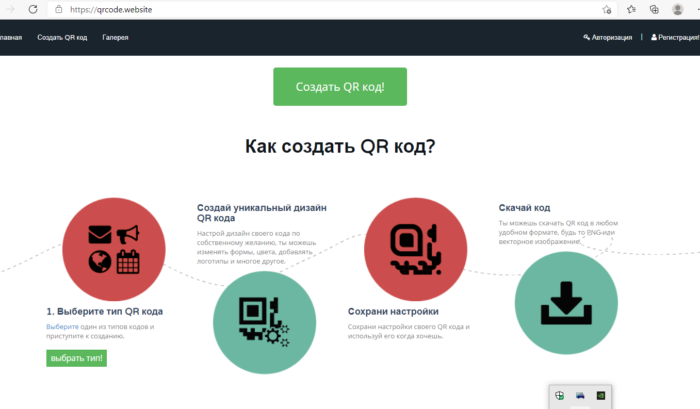Add page to favorites via star-plus icon
Screen dimensions: 700x409
(607, 9)
